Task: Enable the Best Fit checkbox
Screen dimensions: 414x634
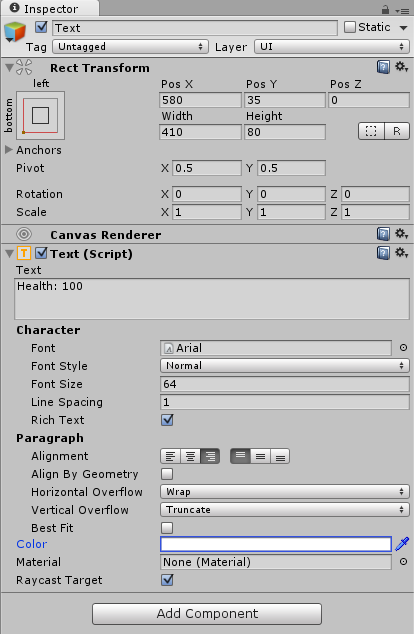Action: [167, 528]
